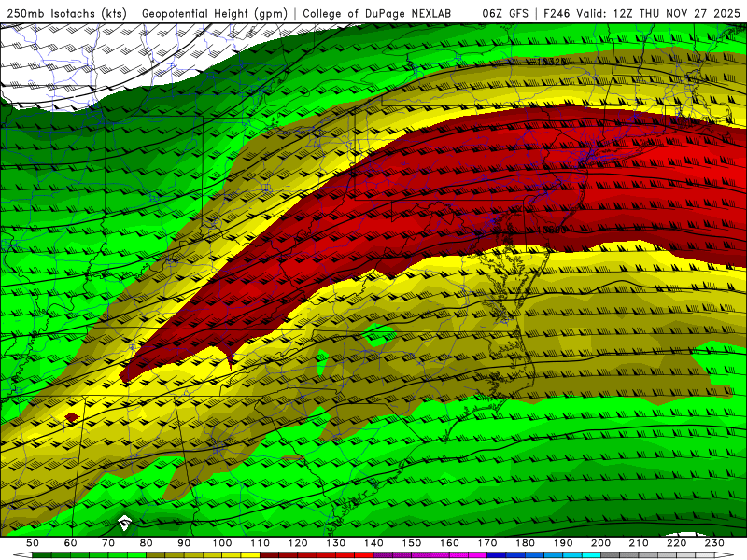The height and width of the screenshot is (560, 747).
Task: Click the legend value '210'
Action: coord(639,543)
